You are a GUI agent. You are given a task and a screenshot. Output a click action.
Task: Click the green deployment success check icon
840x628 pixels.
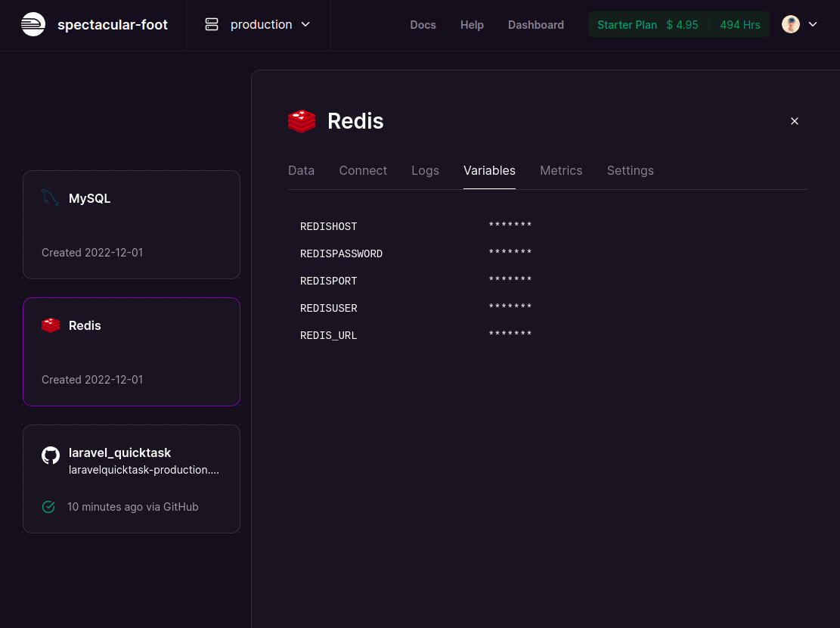click(x=48, y=507)
